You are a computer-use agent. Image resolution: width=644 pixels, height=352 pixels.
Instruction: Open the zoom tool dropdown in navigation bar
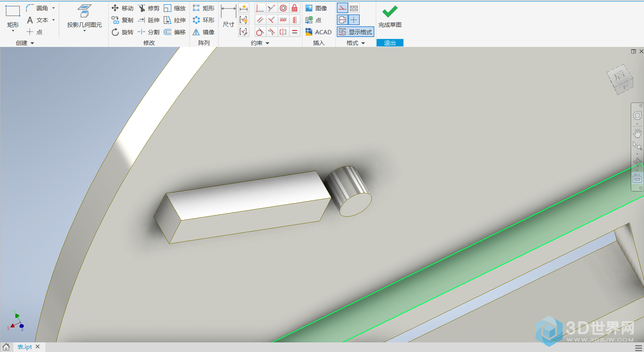pyautogui.click(x=637, y=154)
